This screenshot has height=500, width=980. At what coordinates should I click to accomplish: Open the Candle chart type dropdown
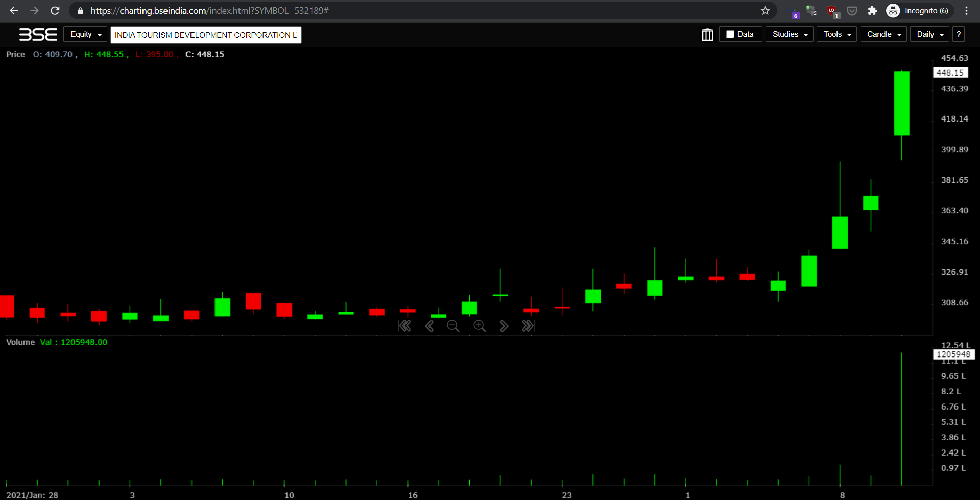[x=884, y=34]
